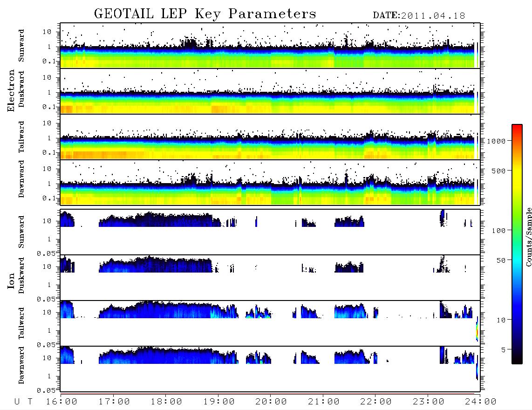
Task: Click the Ion Dawnward spectrogram panel
Action: (270, 369)
